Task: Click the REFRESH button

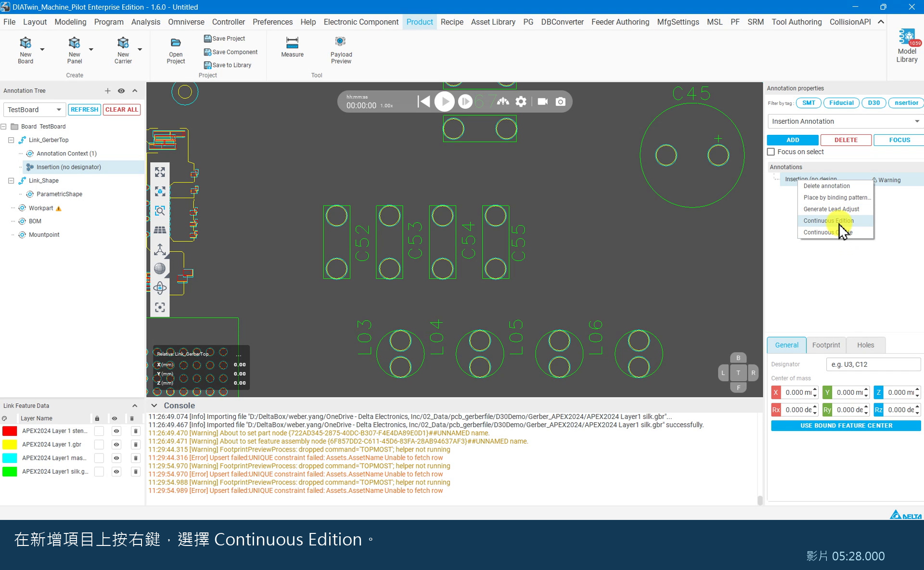Action: 84,110
